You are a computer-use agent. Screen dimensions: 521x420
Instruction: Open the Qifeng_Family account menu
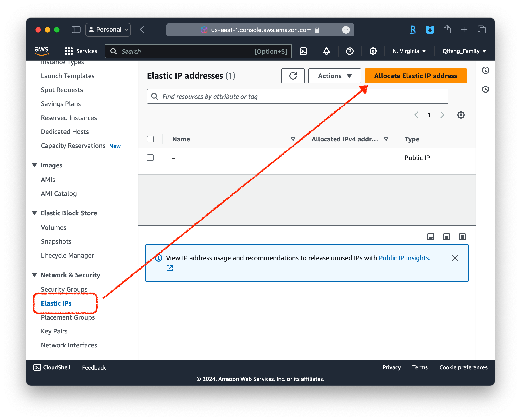464,51
